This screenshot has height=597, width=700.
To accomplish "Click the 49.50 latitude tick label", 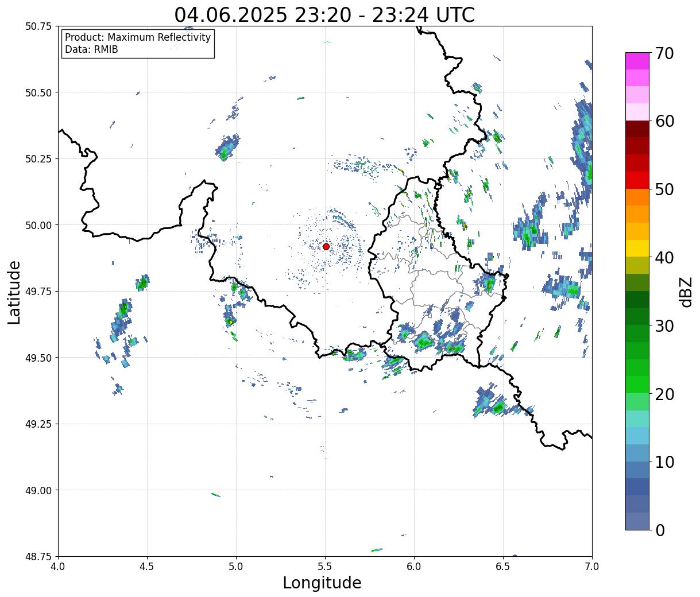I will pyautogui.click(x=38, y=358).
